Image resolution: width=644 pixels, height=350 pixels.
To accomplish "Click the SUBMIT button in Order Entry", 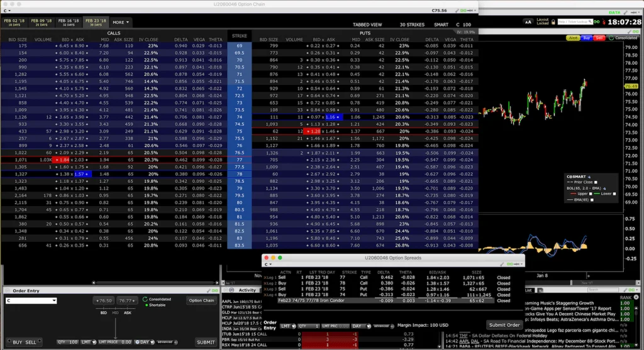I will [x=206, y=342].
